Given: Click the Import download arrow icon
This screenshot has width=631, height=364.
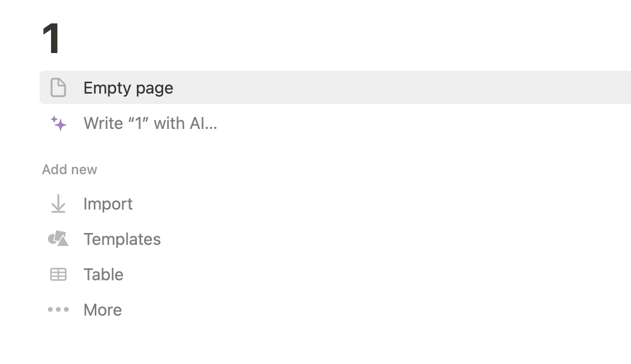Looking at the screenshot, I should tap(58, 203).
